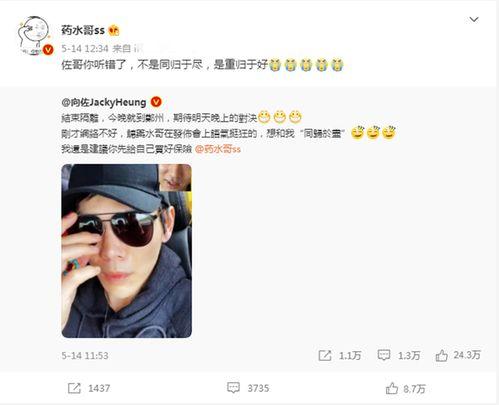Click the crown badge beside 药水哥ss
Screen dimensions: 499x405
(114, 30)
